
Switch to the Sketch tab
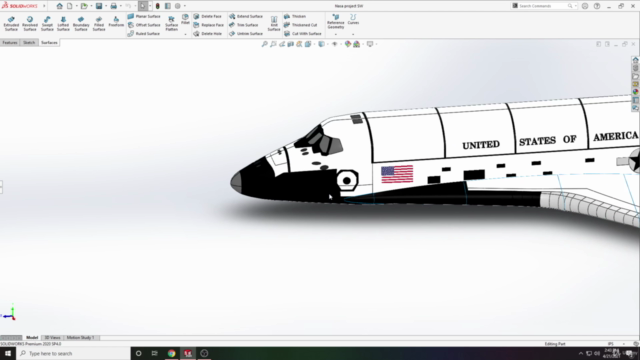click(x=29, y=42)
